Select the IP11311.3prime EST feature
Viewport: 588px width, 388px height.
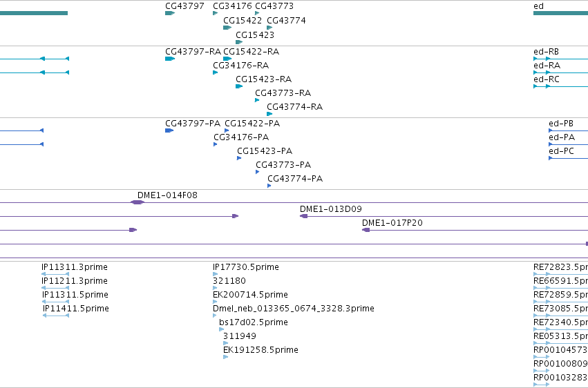tap(55, 274)
